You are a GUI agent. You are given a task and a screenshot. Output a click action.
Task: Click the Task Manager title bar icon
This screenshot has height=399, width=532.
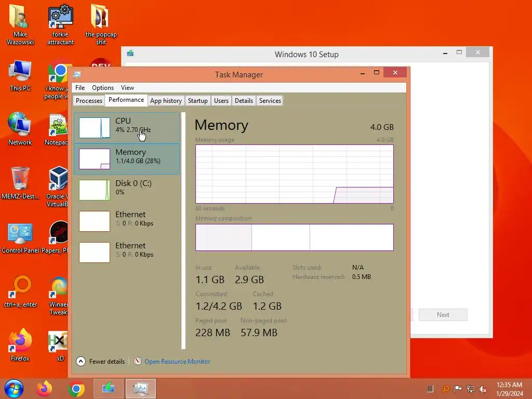coord(77,74)
